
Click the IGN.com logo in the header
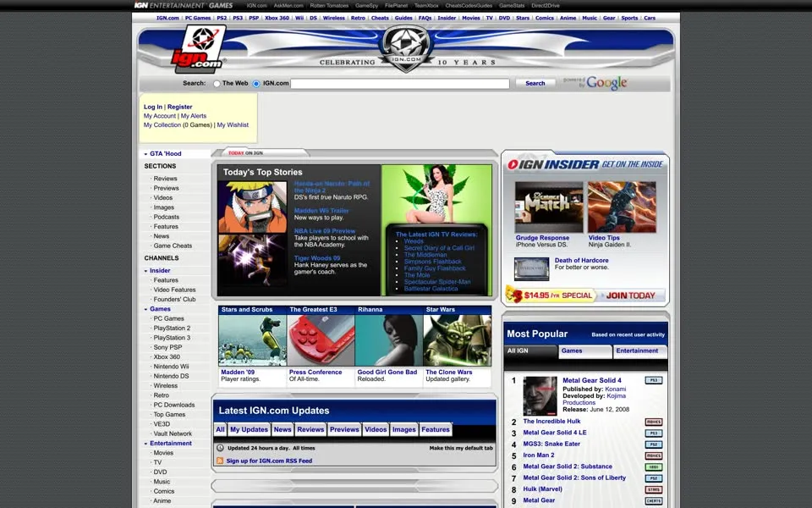[198, 49]
